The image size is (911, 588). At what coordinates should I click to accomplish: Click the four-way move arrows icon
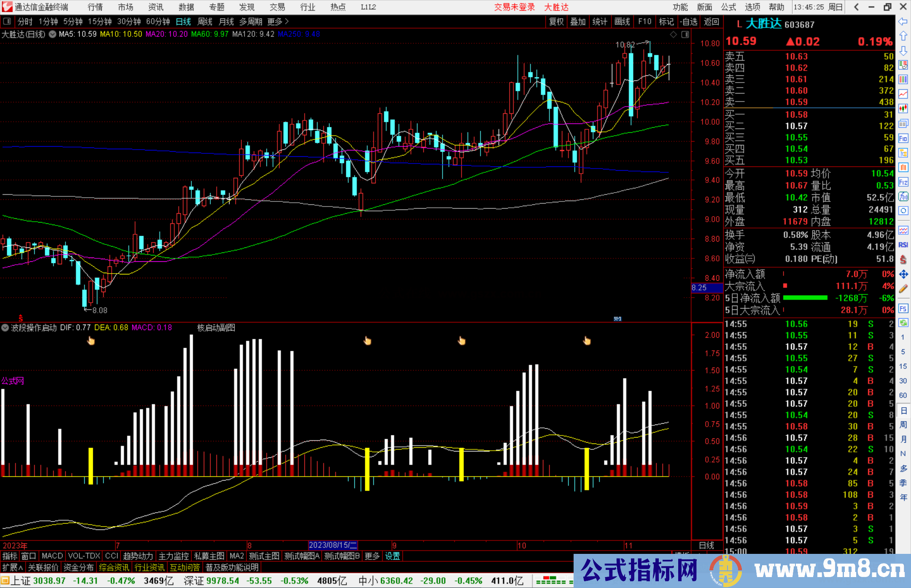point(903,274)
